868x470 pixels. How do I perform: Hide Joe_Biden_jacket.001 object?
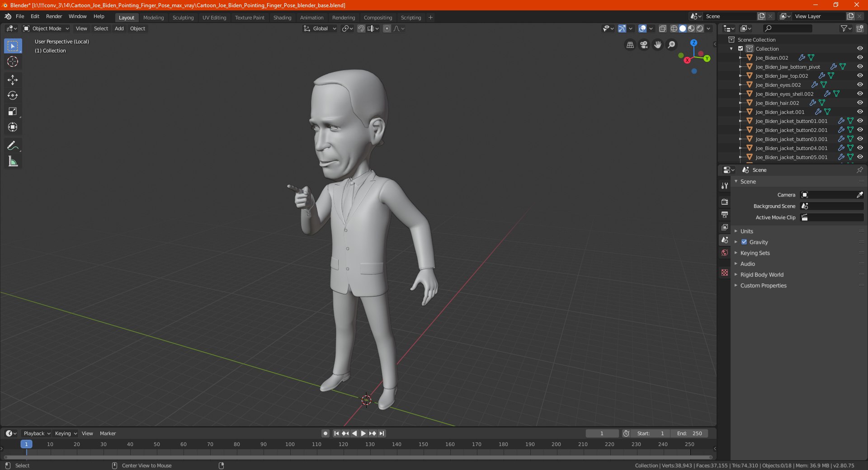click(x=860, y=112)
